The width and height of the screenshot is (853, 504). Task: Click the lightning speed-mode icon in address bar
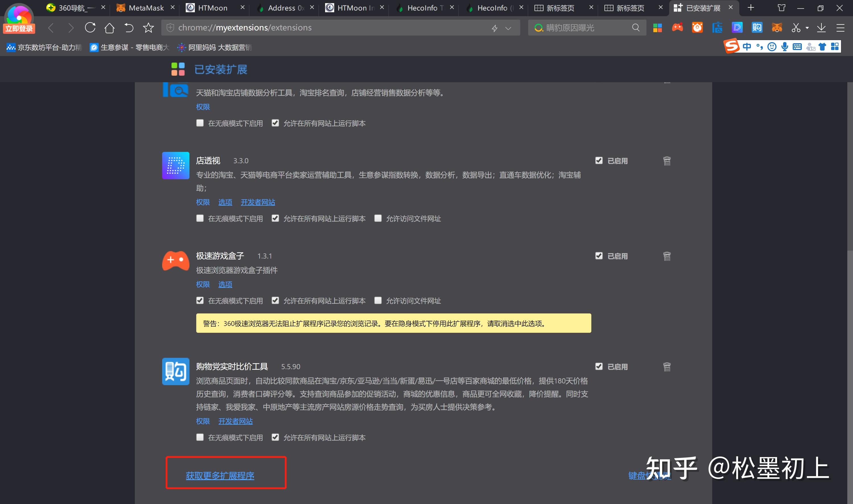click(x=495, y=28)
